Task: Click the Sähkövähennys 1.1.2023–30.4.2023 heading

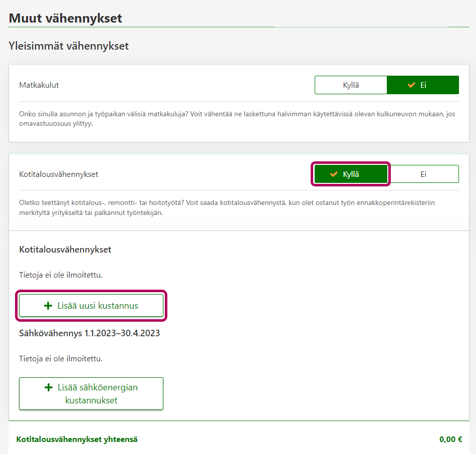Action: [x=89, y=333]
